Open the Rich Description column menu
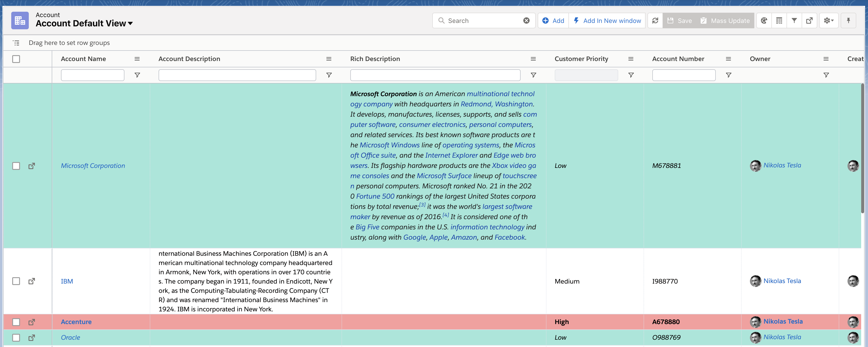 [533, 59]
